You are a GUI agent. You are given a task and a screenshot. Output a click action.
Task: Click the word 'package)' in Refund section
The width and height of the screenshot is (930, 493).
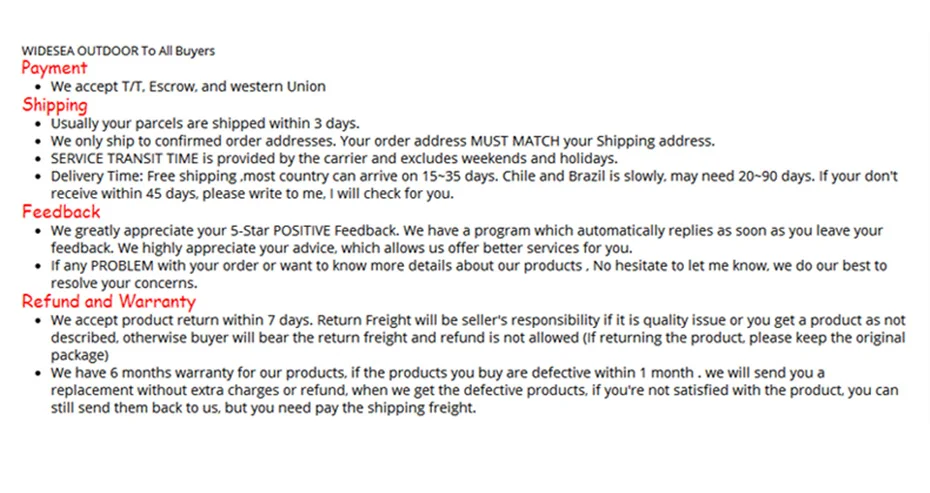(79, 356)
